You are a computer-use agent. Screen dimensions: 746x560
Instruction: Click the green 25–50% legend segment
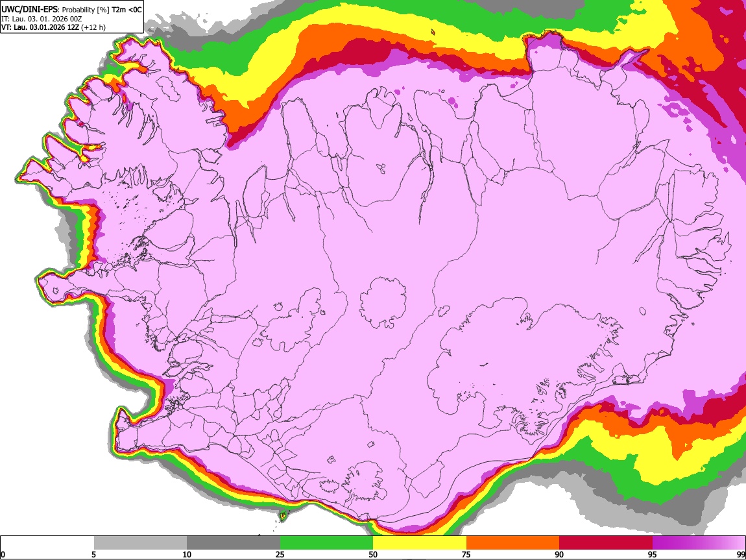click(326, 543)
